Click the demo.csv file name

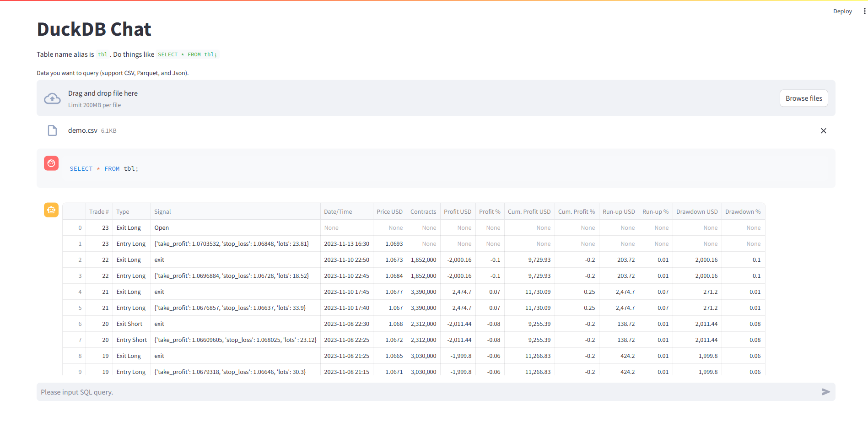point(83,130)
